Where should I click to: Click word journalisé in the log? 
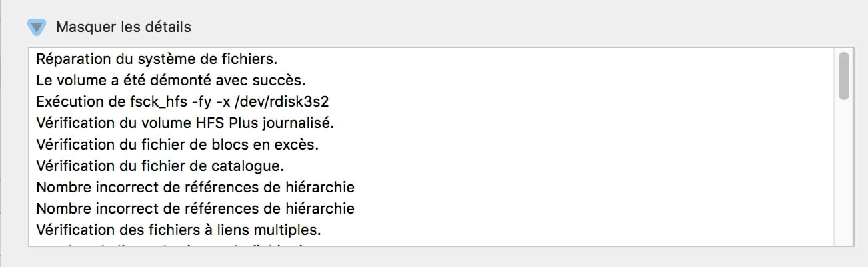(x=298, y=123)
